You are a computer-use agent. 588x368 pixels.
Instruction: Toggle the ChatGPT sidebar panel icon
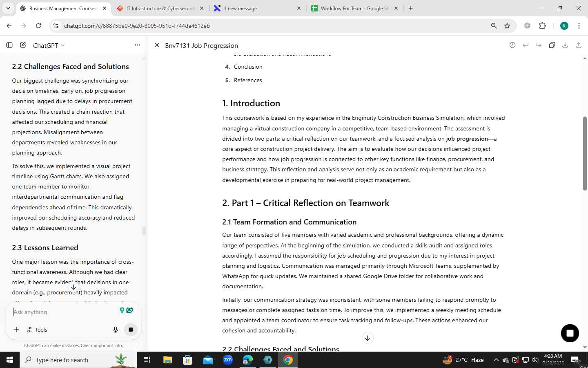(x=9, y=45)
